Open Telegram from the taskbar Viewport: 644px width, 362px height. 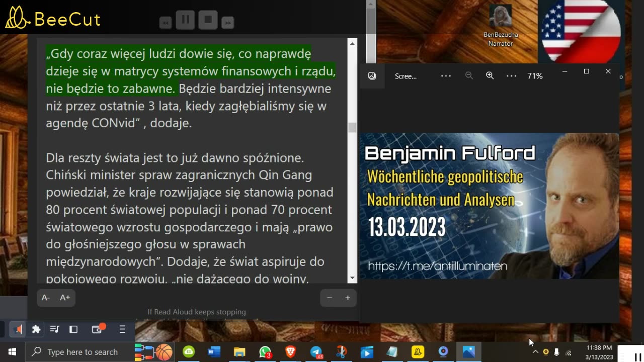point(316,352)
